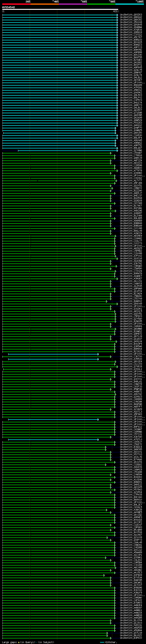
Task: Select the label UniRef100_Q9M619
Action: [131, 32]
